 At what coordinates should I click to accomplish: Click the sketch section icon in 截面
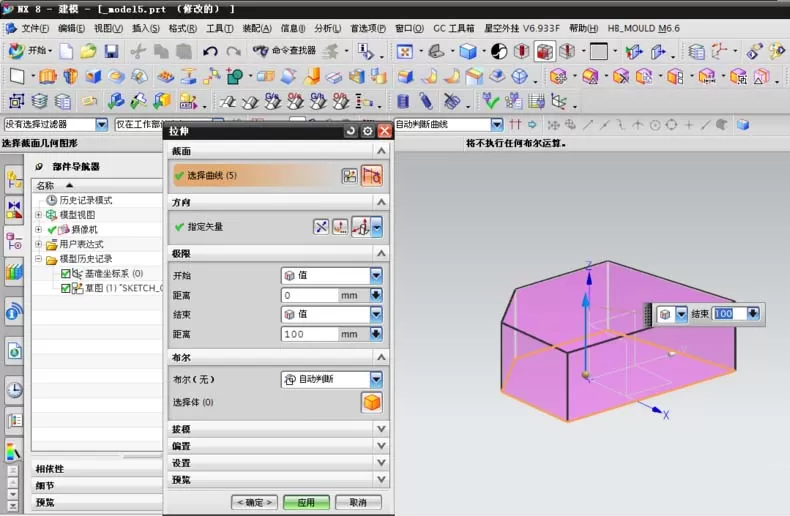tap(349, 175)
